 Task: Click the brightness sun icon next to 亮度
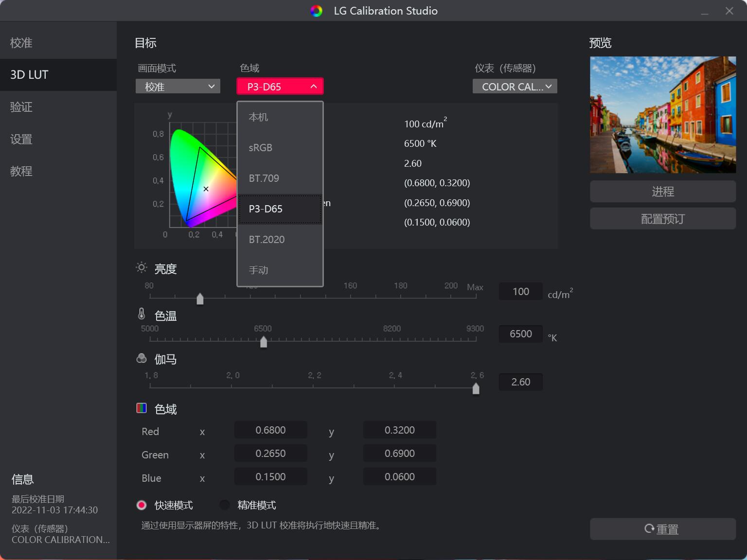[141, 267]
